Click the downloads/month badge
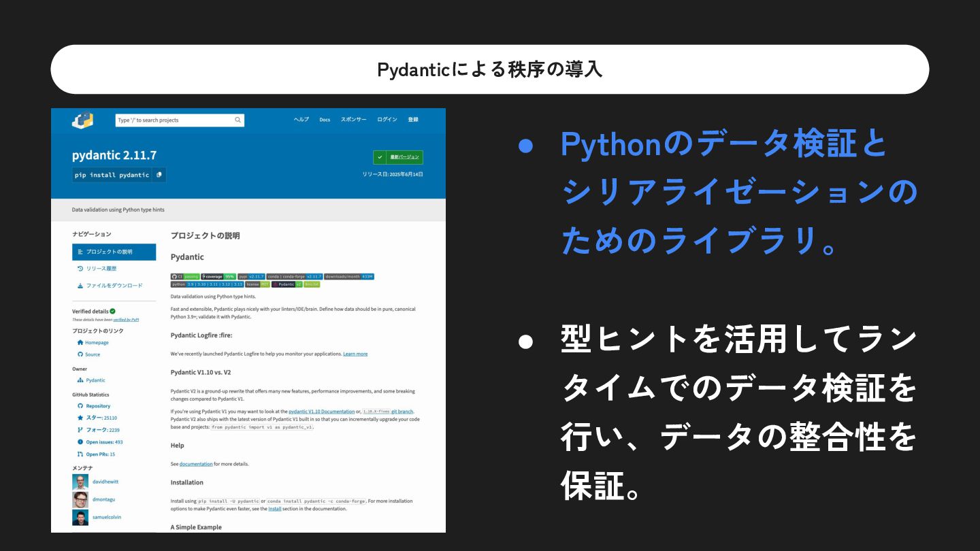Image resolution: width=980 pixels, height=551 pixels. point(349,276)
